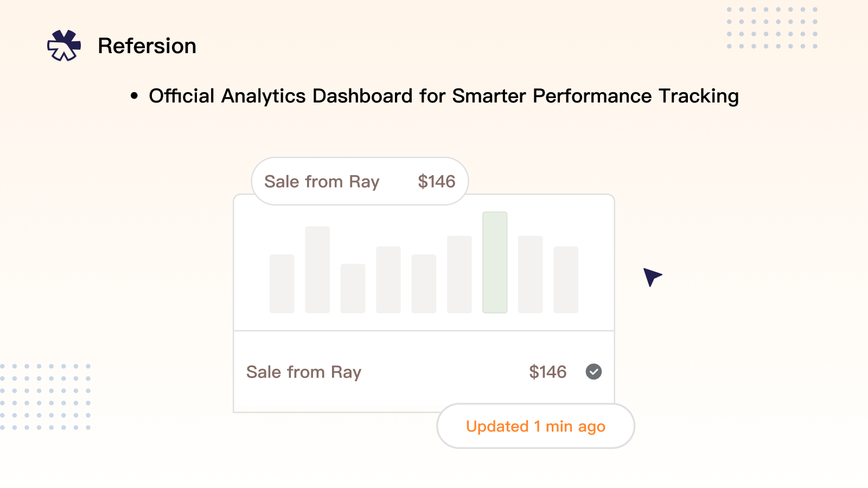Click the Official Analytics Dashboard headline
This screenshot has width=868, height=488.
click(x=443, y=96)
